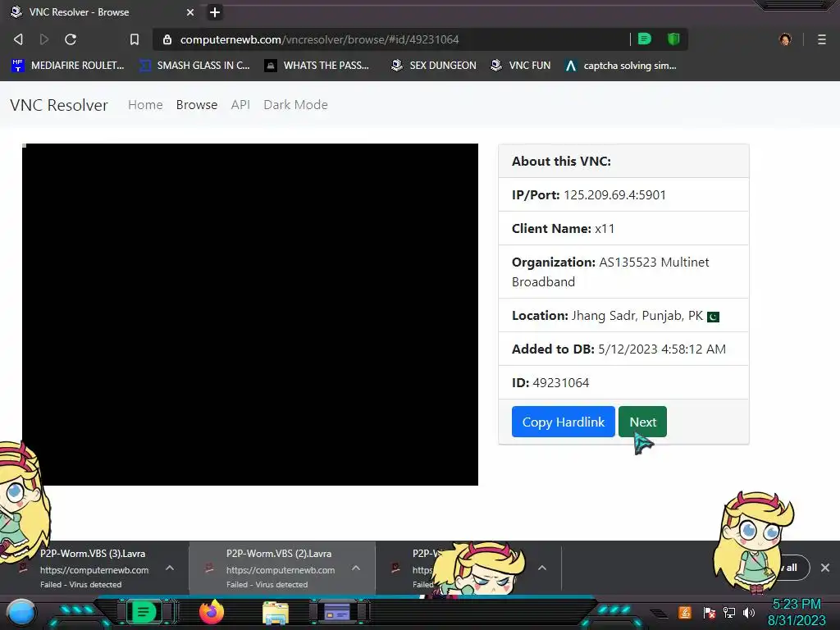The width and height of the screenshot is (840, 630).
Task: Click the browser forward arrow
Action: click(x=44, y=39)
